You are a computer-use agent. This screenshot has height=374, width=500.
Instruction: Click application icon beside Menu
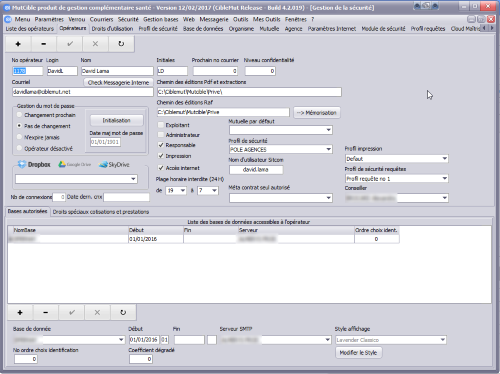point(8,19)
